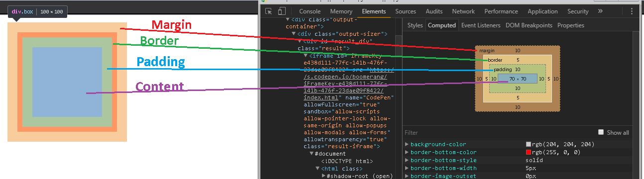Select the <!DOCTYPE html> node
Screen dimensions: 644x179
[x=346, y=161]
